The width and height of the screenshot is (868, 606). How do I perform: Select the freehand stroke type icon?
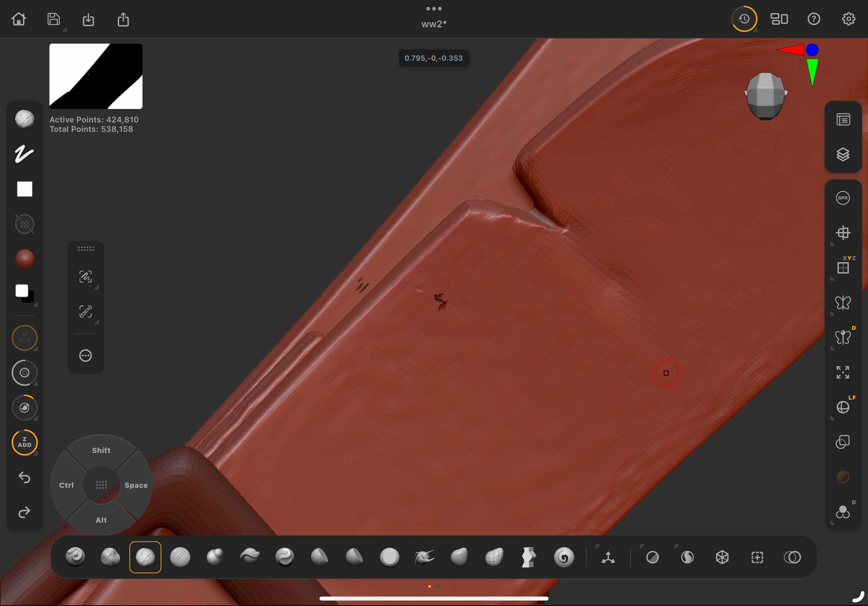(x=24, y=154)
